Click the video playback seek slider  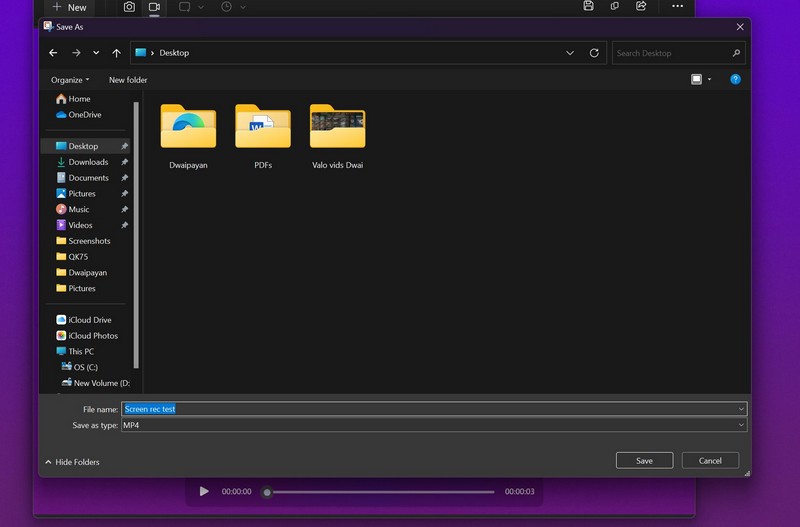point(380,492)
